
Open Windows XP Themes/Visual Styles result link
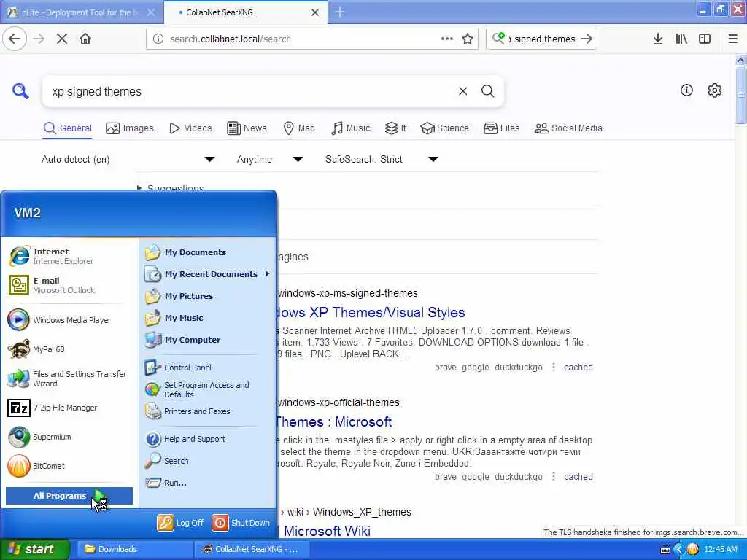[371, 312]
